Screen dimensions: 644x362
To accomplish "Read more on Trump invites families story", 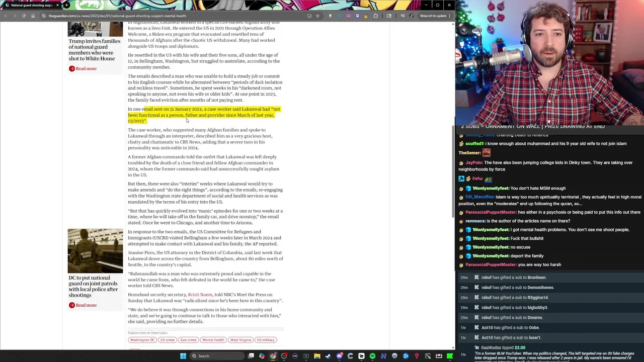I will (83, 68).
